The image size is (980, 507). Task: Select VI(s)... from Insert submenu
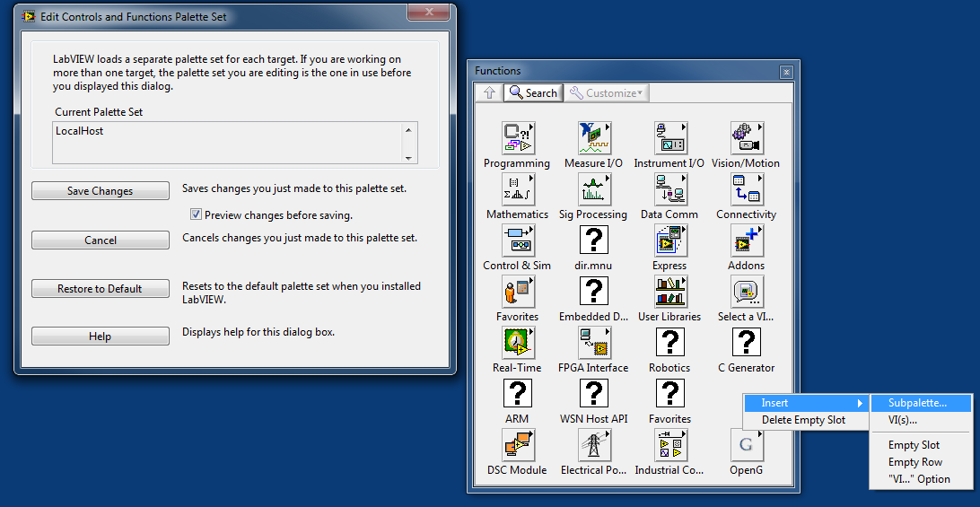click(922, 420)
